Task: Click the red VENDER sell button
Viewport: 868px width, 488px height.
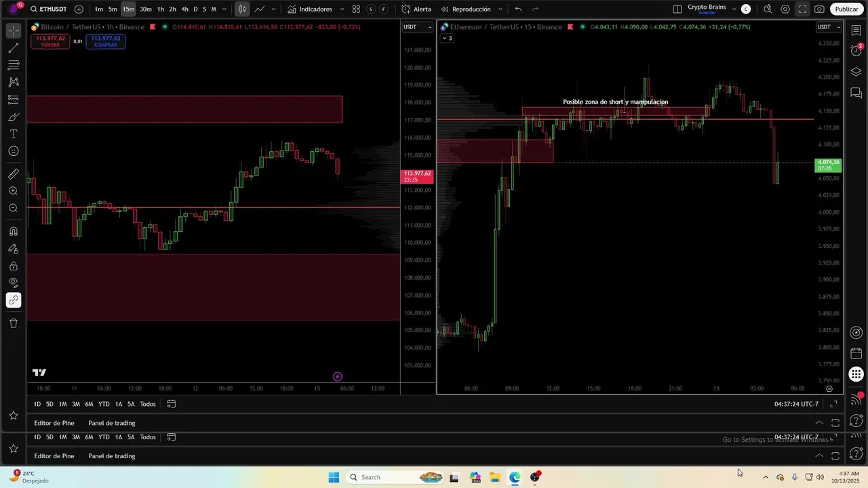Action: [x=50, y=41]
